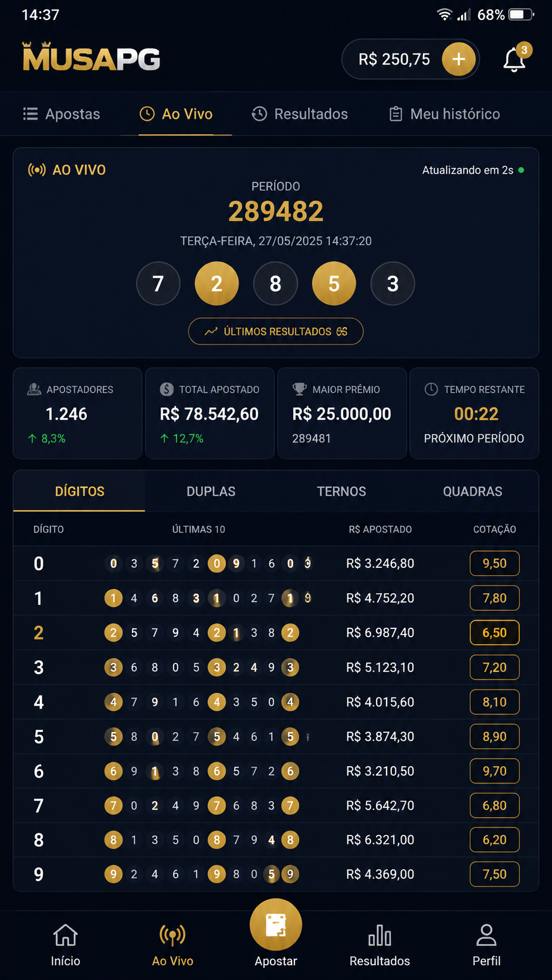Image resolution: width=552 pixels, height=980 pixels.
Task: Add funds with the plus button
Action: [459, 59]
